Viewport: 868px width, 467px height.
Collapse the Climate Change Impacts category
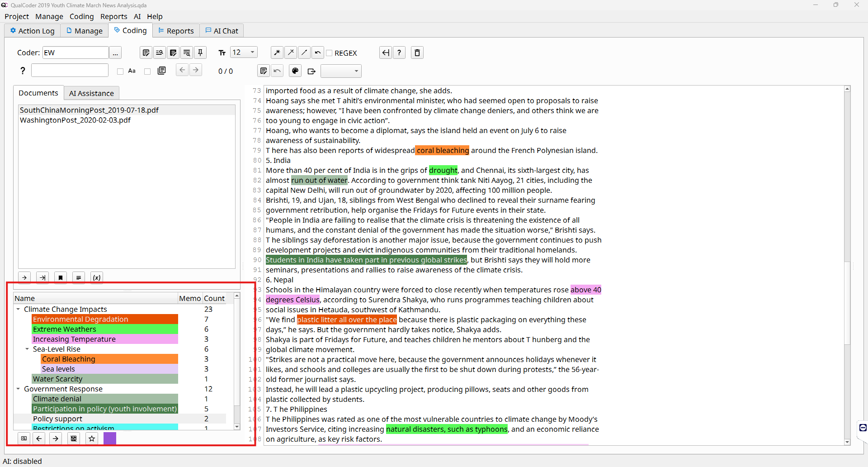18,310
